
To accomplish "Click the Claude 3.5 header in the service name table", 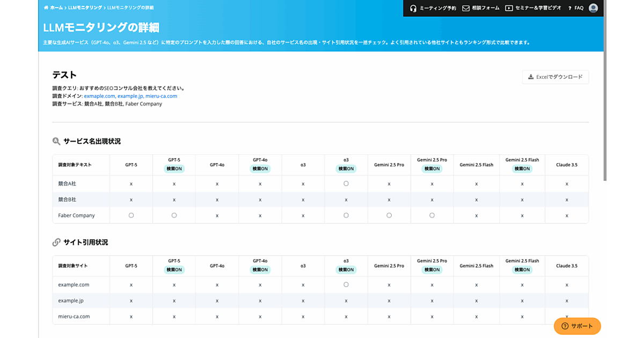I will (567, 165).
